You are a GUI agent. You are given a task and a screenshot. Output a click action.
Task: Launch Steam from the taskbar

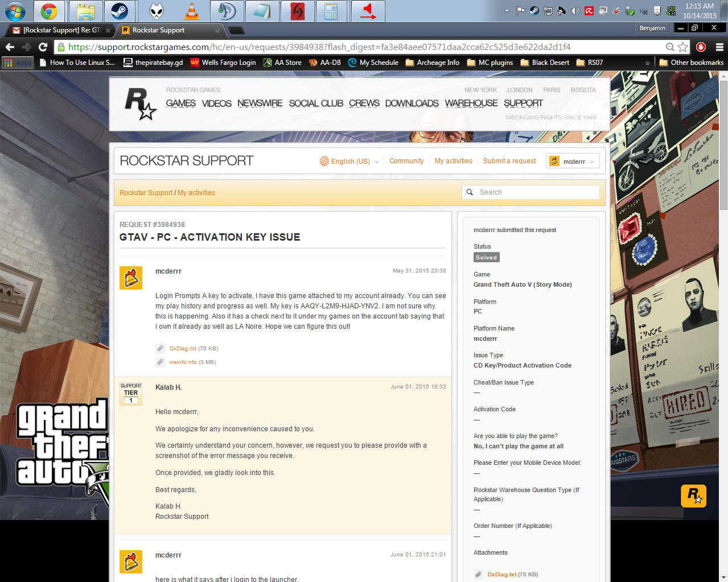[x=120, y=11]
